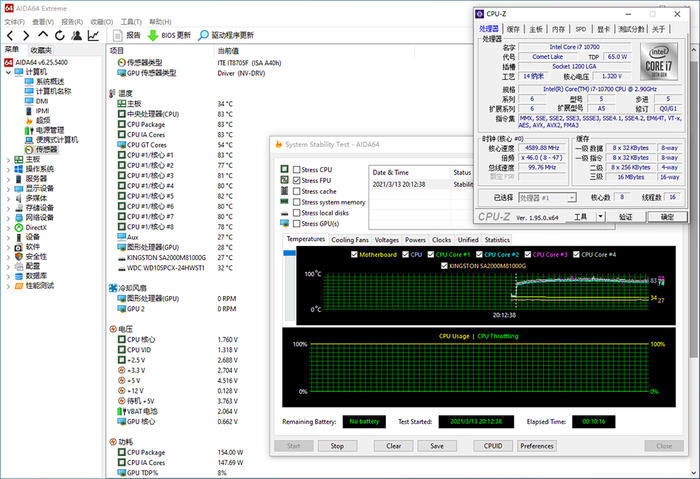700x479 pixels.
Task: Click the blue temperature graph slider handle
Action: point(289,253)
